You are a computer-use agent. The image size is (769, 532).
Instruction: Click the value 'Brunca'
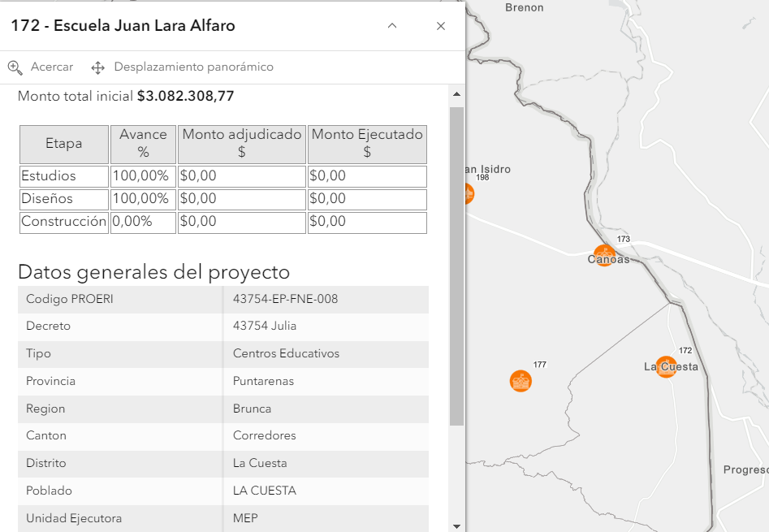click(252, 409)
